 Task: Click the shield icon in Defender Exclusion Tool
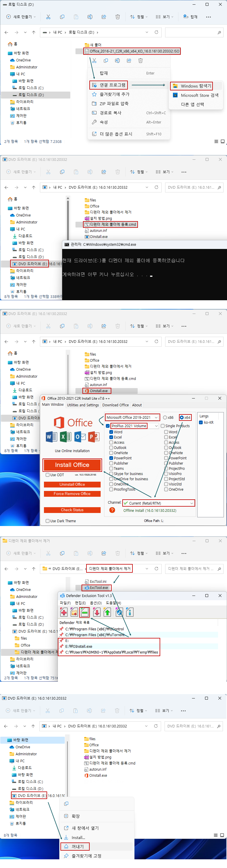[119, 612]
